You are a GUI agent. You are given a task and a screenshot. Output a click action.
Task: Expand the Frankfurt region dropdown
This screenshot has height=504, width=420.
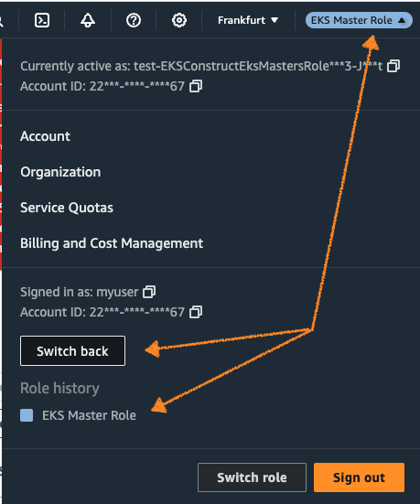coord(248,20)
